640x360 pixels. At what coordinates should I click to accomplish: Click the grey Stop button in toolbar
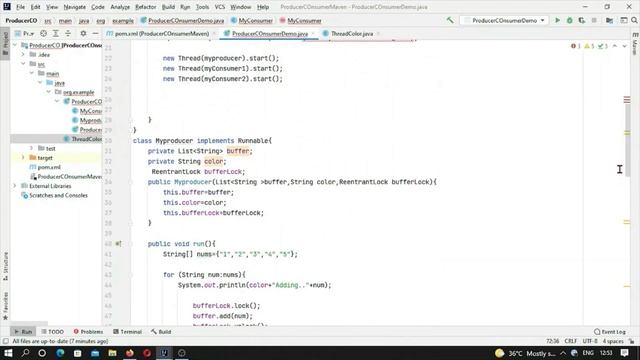(x=594, y=20)
